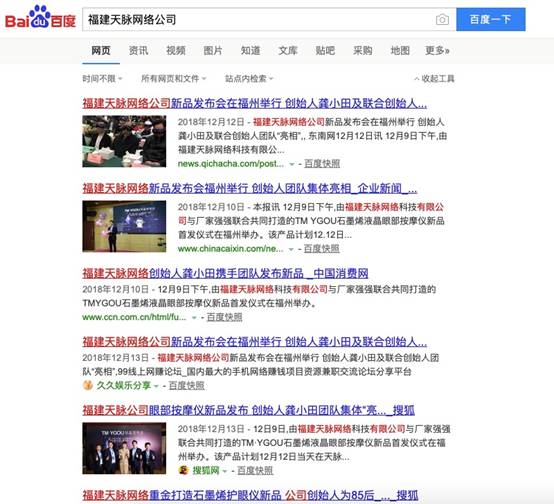Open 百度快照 for 久久娱乐分享 result
The width and height of the screenshot is (554, 504).
point(186,386)
